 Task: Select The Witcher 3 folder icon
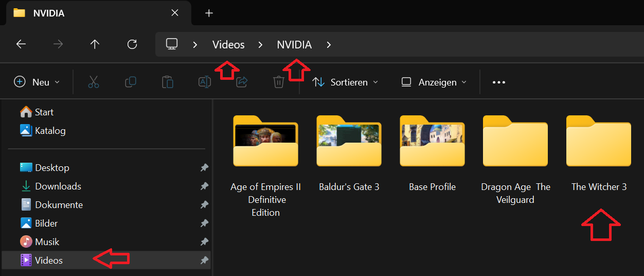(599, 141)
